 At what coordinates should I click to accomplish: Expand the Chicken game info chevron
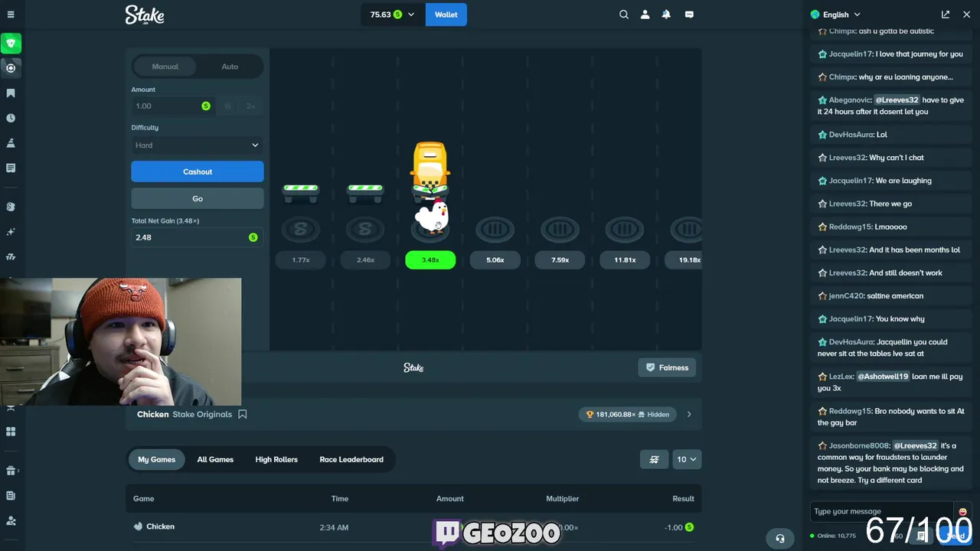[x=689, y=414]
